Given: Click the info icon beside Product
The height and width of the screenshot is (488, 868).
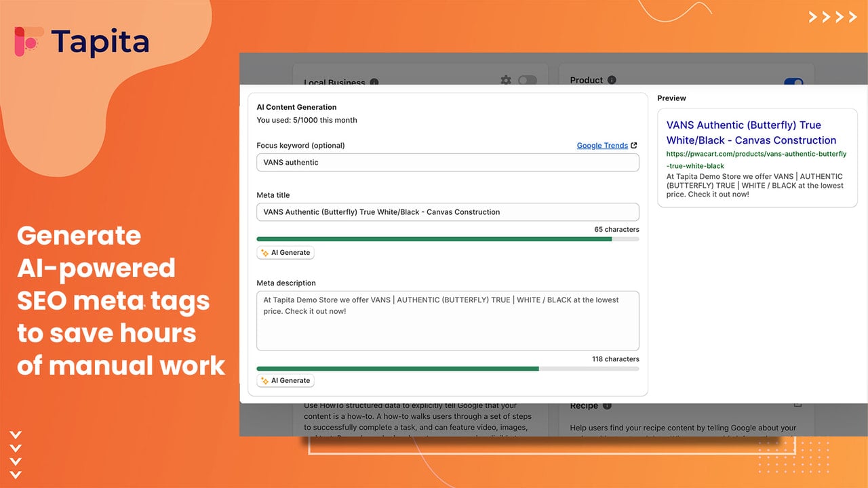Looking at the screenshot, I should 612,80.
